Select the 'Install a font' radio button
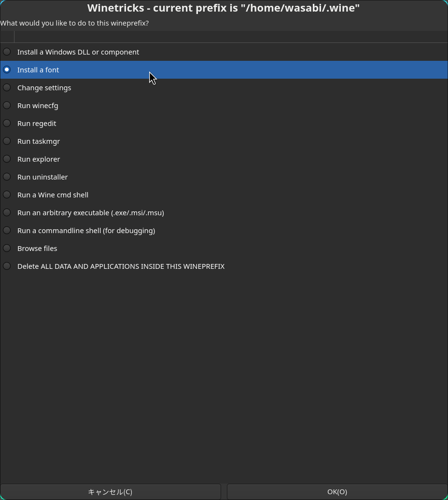448x500 pixels. [x=7, y=69]
